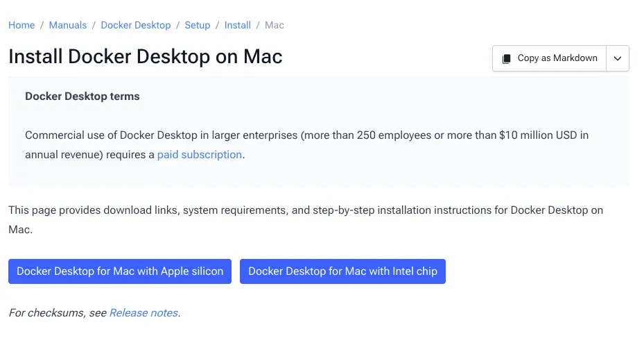Download Docker Desktop for Mac with Intel chip
The height and width of the screenshot is (345, 644).
point(342,271)
